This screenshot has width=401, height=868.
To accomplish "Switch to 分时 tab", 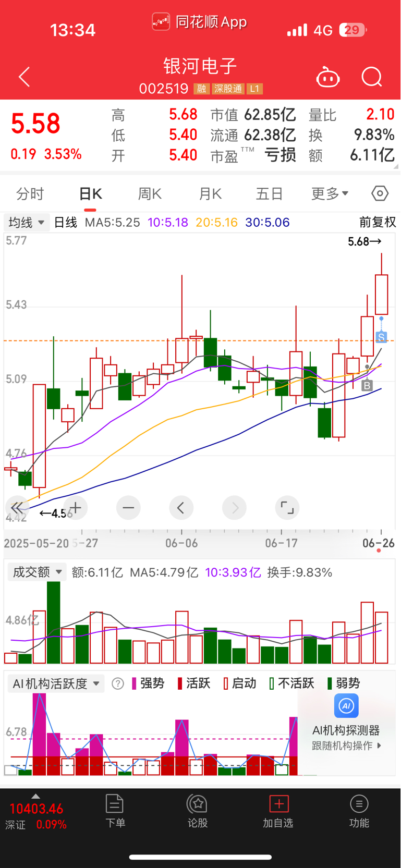I will tap(30, 194).
